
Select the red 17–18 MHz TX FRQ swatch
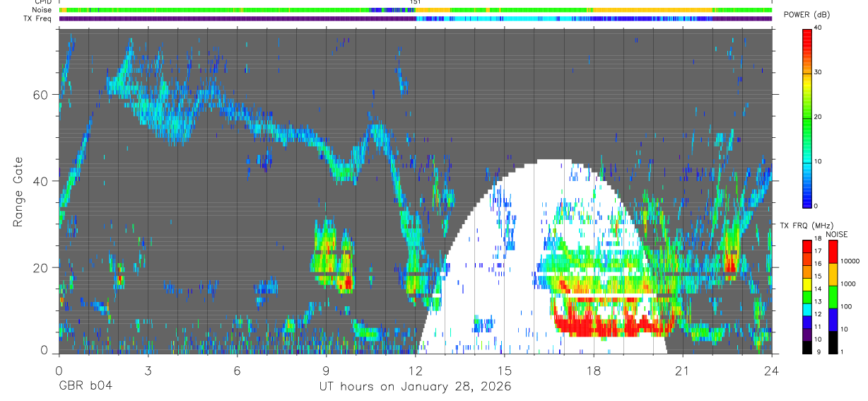tap(807, 245)
